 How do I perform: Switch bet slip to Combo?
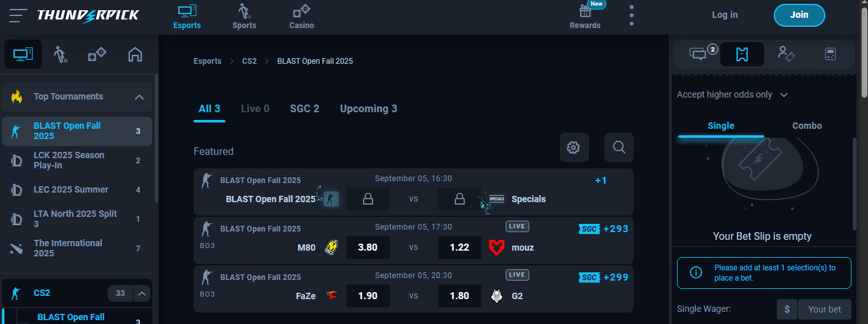[x=807, y=126]
